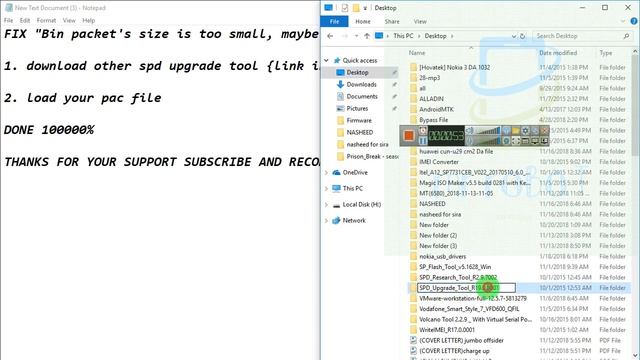640x360 pixels.
Task: Click Desktop in address breadcrumb
Action: [436, 36]
